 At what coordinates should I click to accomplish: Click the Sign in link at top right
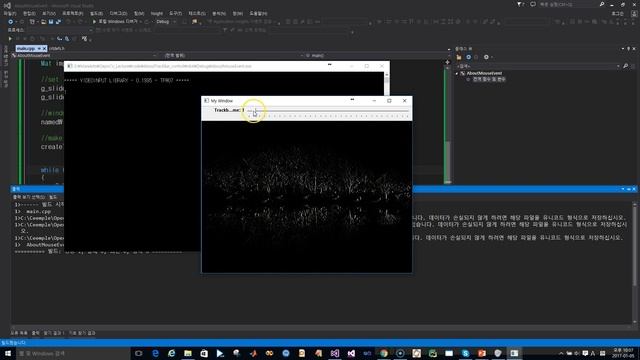(617, 13)
